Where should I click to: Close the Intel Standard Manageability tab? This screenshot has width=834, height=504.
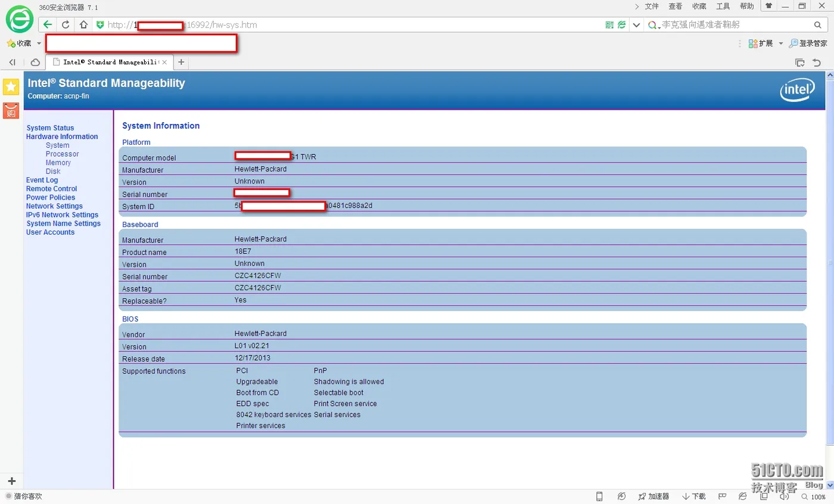(164, 62)
